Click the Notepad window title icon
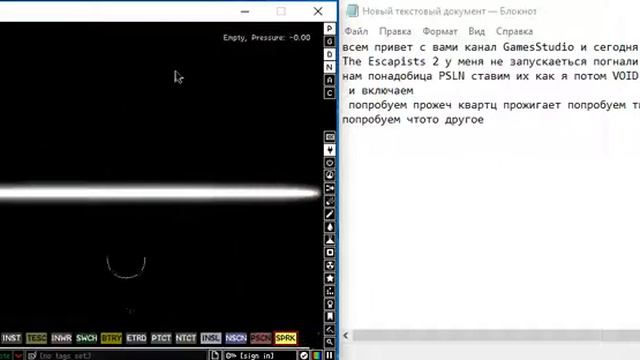This screenshot has width=640, height=360. [x=352, y=11]
